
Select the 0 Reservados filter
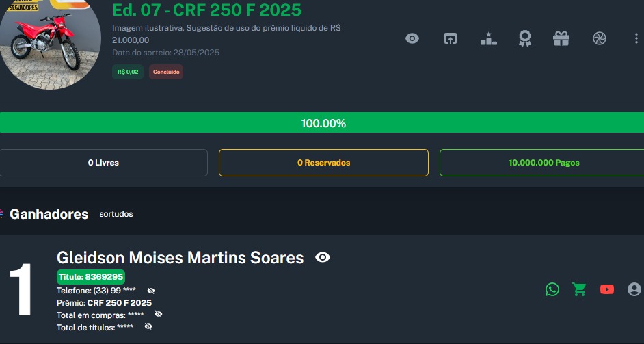click(x=323, y=163)
